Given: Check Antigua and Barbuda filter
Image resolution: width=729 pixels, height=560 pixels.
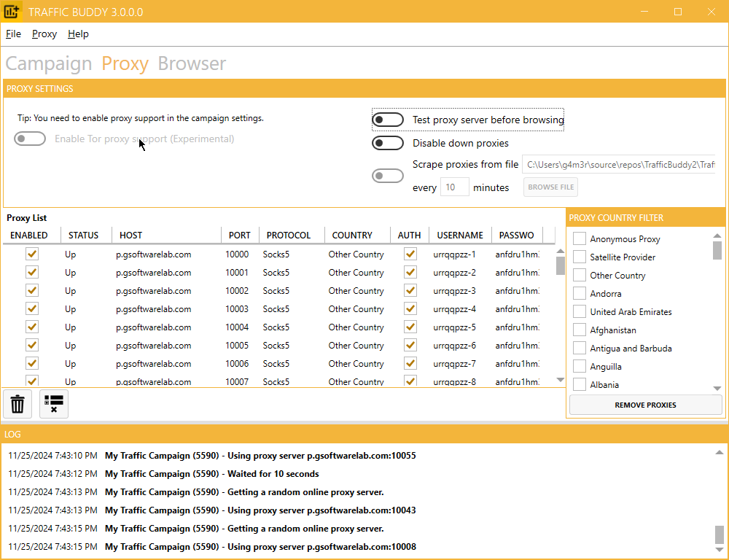Looking at the screenshot, I should 580,348.
